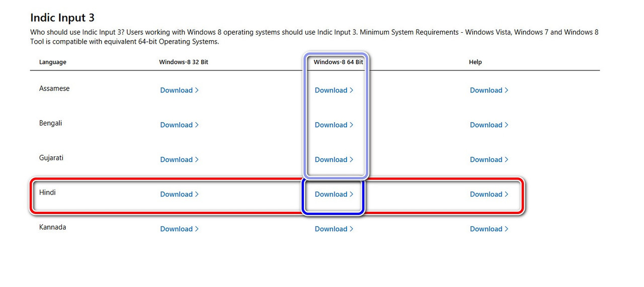644x287 pixels.
Task: Download Kannada Windows-8 64 Bit tool
Action: (334, 229)
